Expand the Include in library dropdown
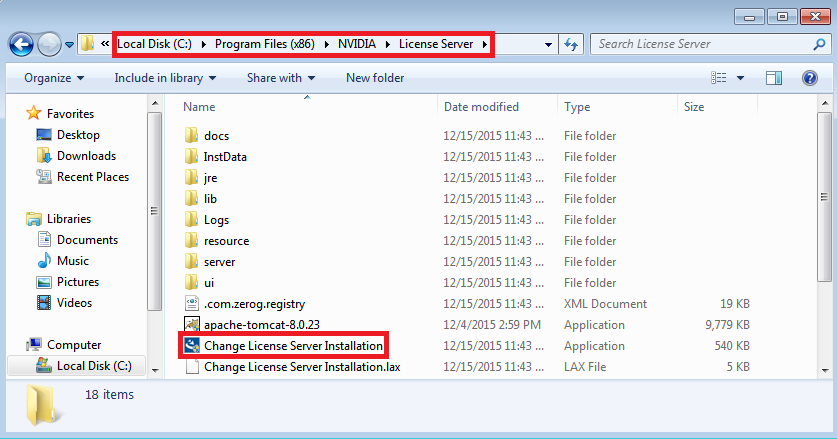This screenshot has width=837, height=439. [165, 78]
